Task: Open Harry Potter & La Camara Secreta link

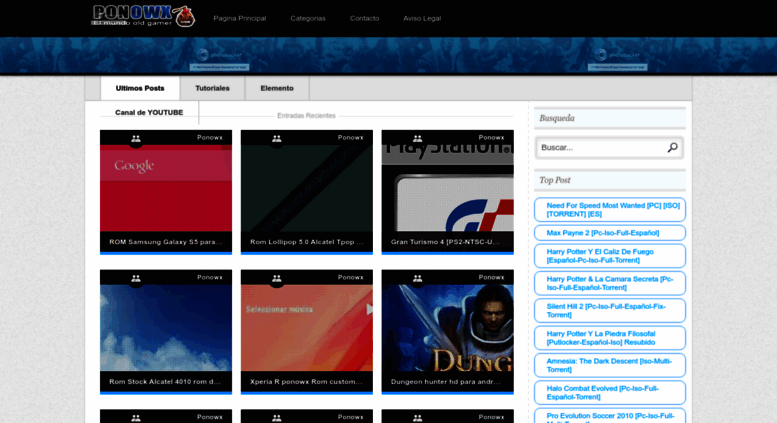Action: [610, 283]
